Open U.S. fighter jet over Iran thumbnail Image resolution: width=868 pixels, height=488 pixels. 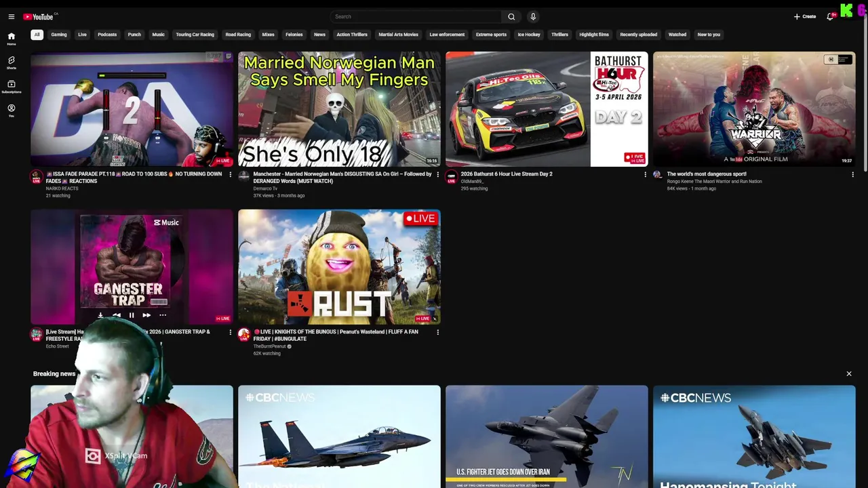click(547, 436)
